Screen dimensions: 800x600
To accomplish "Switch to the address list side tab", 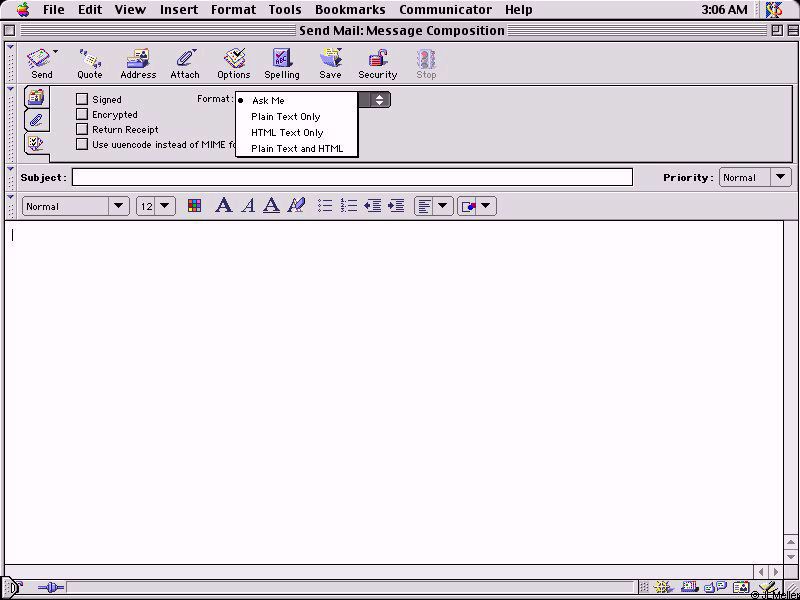I will click(x=36, y=97).
